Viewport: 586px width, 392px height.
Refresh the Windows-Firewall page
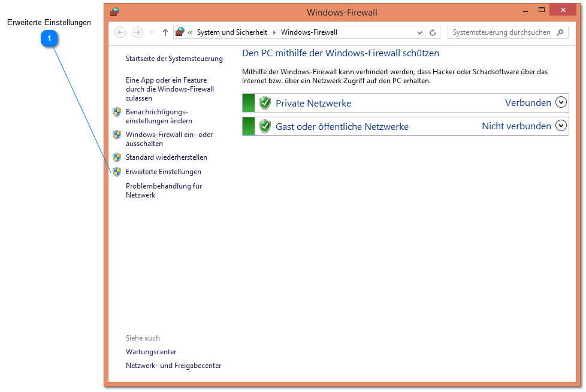(x=433, y=32)
